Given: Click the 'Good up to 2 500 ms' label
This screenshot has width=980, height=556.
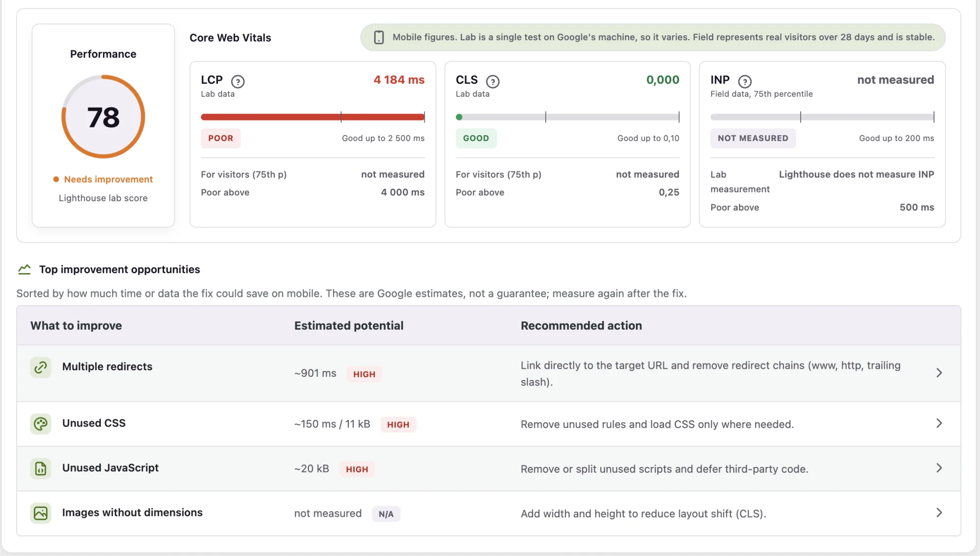Looking at the screenshot, I should 383,138.
